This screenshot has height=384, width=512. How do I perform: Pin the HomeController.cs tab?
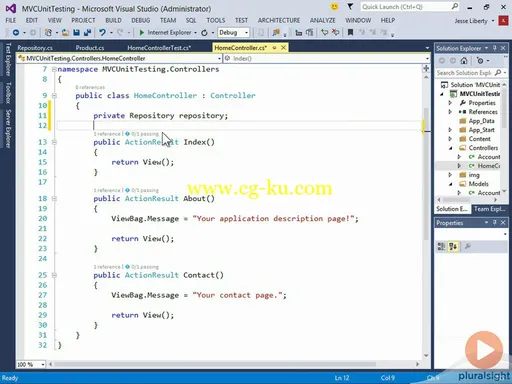tap(275, 48)
